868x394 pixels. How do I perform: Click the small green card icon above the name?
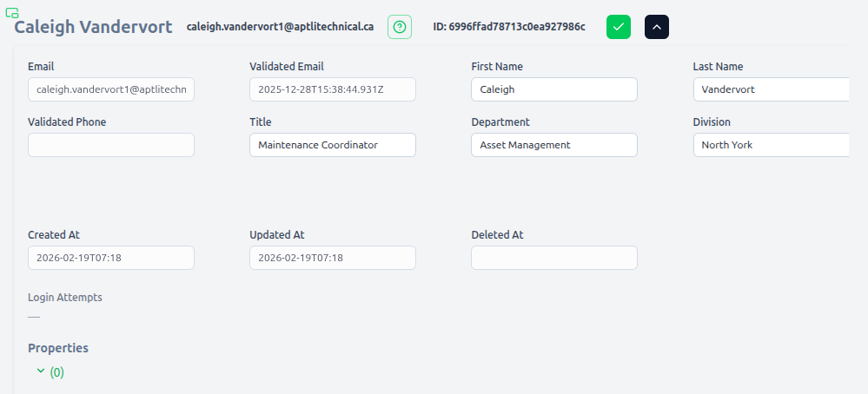point(12,13)
